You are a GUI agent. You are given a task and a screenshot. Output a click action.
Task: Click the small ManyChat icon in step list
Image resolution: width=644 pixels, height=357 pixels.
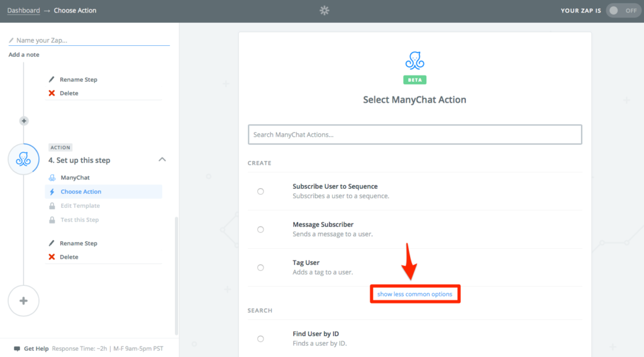[x=52, y=178]
